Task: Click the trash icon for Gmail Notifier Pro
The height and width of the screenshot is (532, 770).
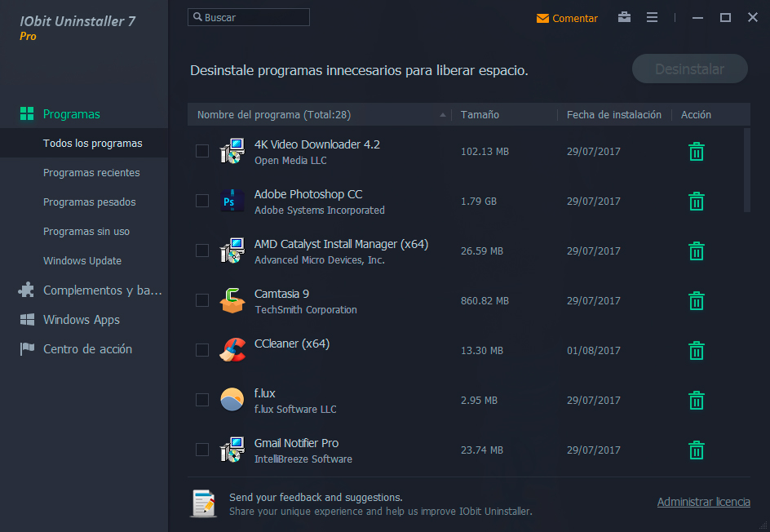Action: point(697,450)
